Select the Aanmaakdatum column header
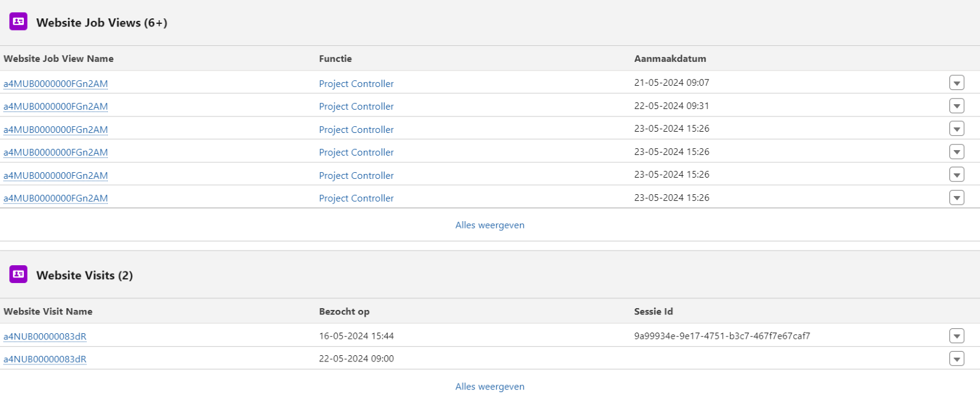The height and width of the screenshot is (400, 980). [x=669, y=59]
